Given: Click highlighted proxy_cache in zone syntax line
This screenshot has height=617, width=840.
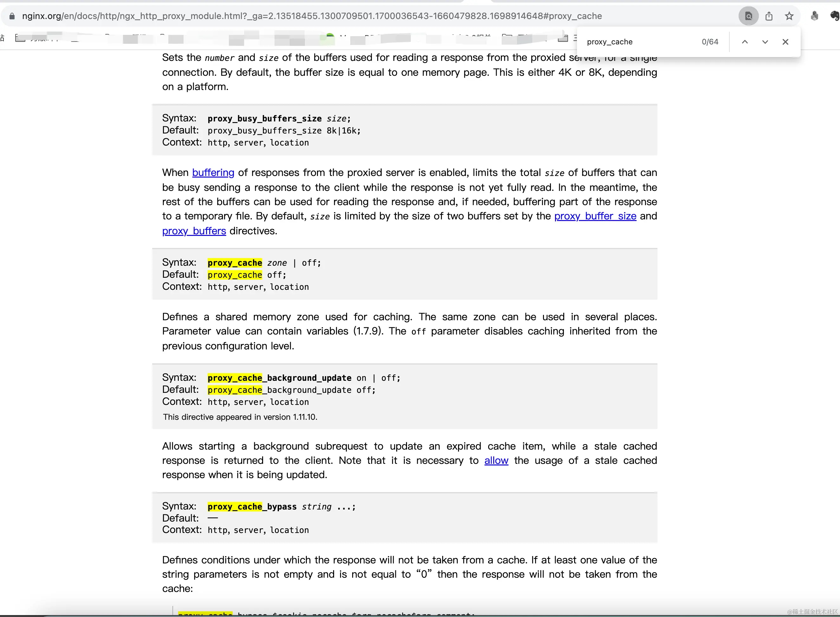Looking at the screenshot, I should point(235,263).
